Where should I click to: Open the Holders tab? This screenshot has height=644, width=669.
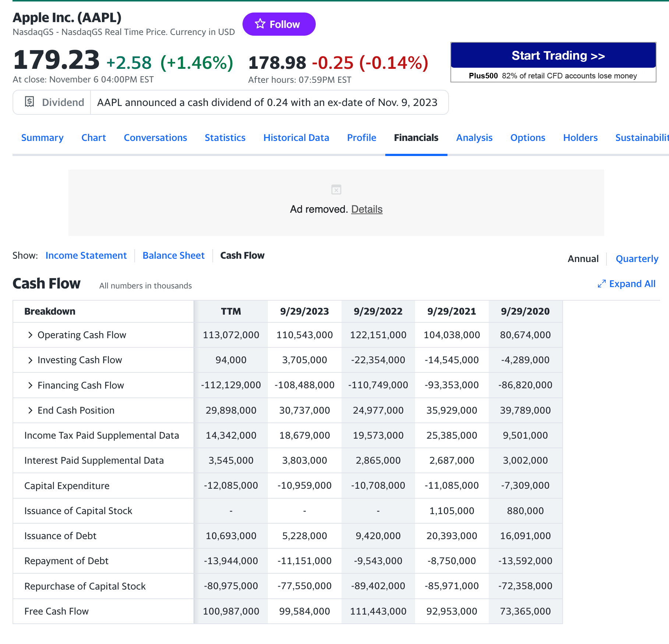(580, 138)
